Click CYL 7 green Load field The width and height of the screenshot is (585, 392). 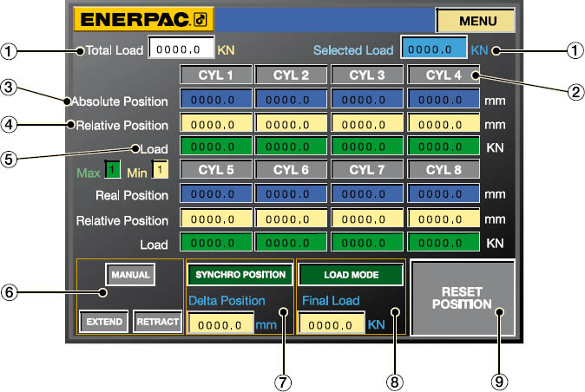[x=368, y=244]
